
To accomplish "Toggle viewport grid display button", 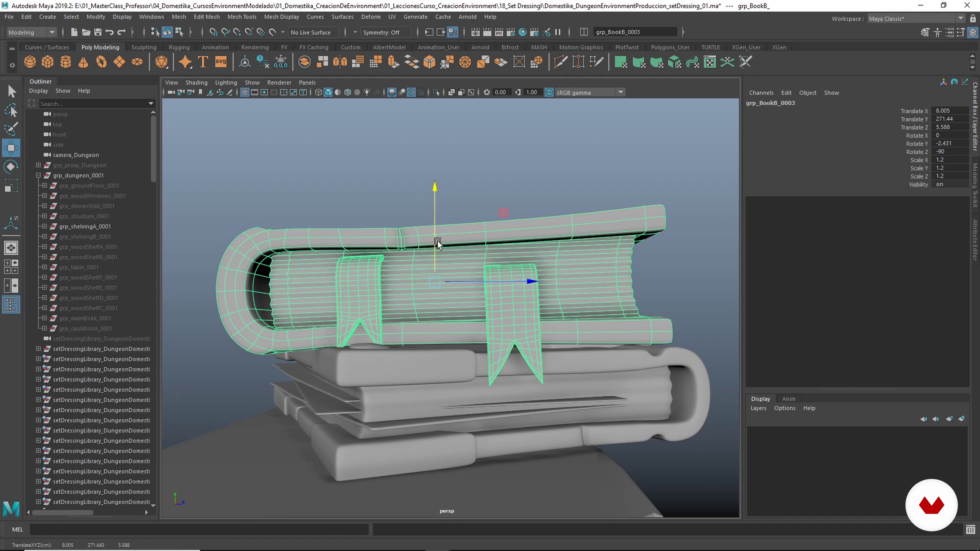I will click(x=245, y=92).
